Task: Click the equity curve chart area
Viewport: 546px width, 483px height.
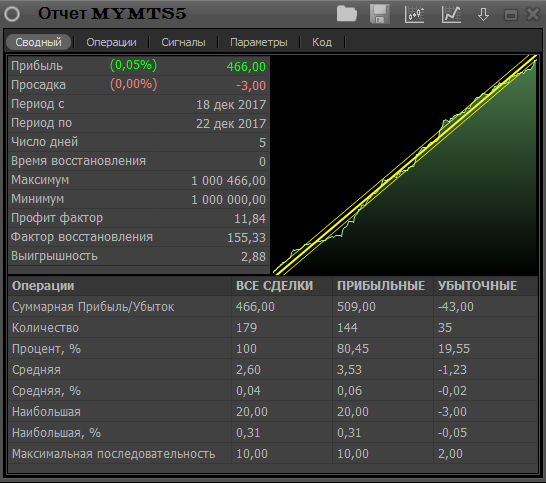Action: pos(405,164)
